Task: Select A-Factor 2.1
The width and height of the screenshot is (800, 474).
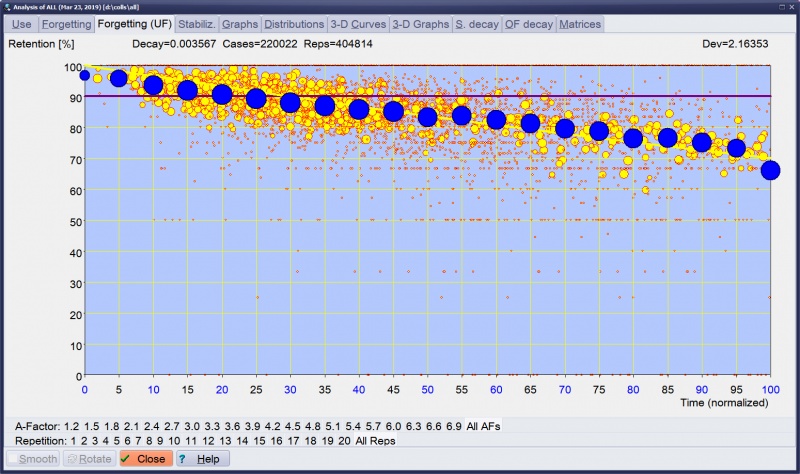Action: coord(132,426)
